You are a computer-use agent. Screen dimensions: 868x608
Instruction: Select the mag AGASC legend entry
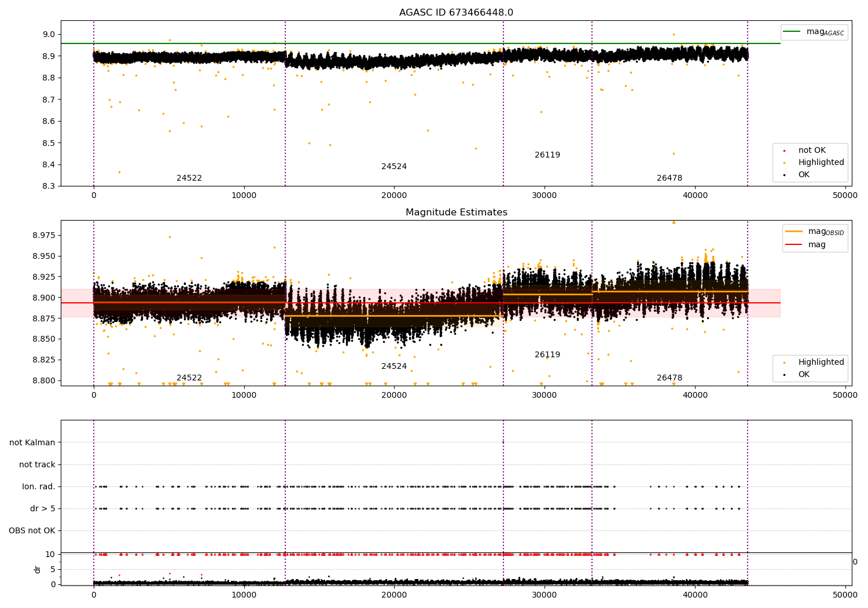[x=814, y=32]
